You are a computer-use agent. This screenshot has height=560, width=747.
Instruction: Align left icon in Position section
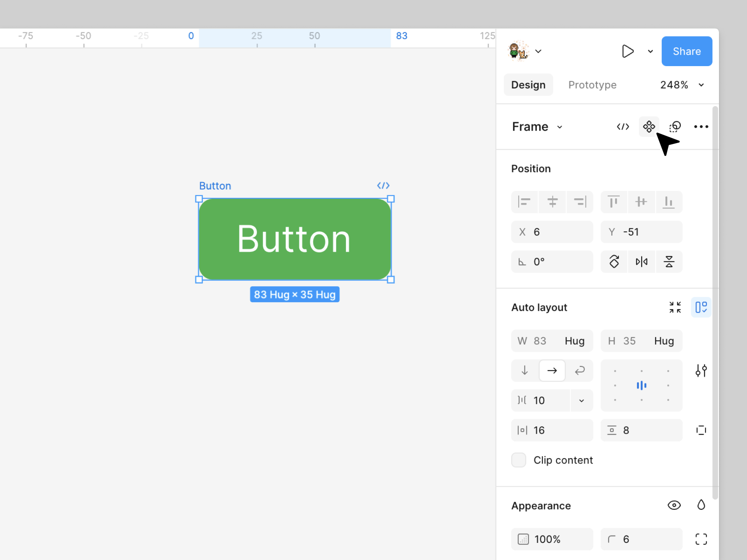click(524, 202)
